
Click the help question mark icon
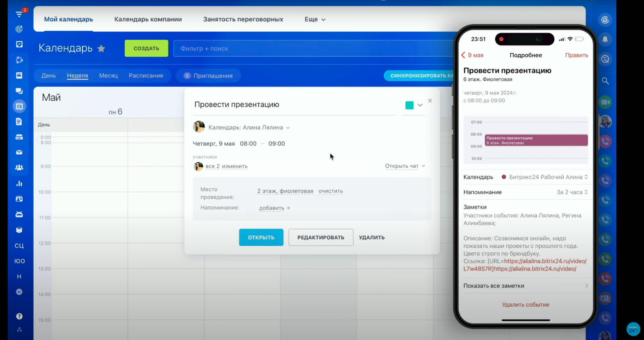click(x=19, y=316)
